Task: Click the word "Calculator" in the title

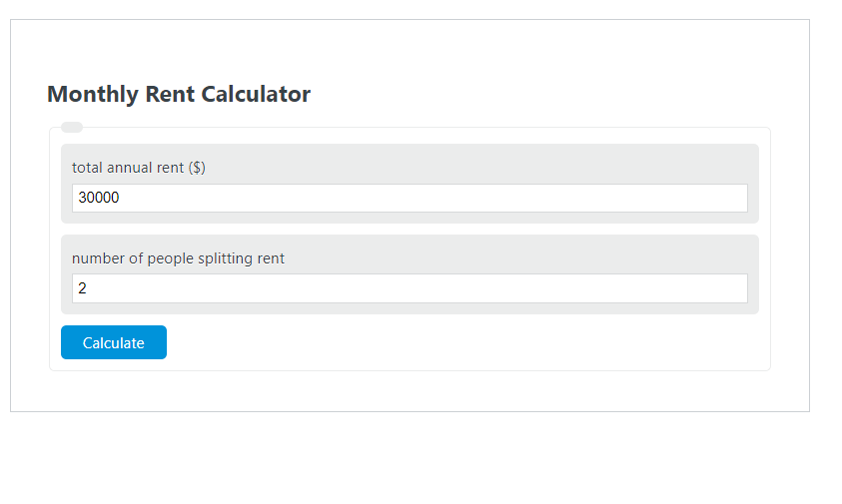Action: click(256, 95)
